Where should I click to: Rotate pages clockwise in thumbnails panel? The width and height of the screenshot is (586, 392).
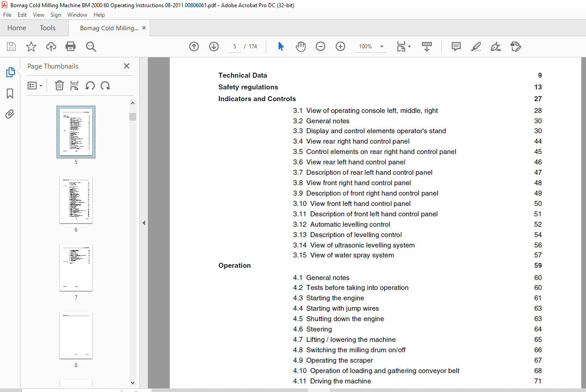click(x=105, y=85)
